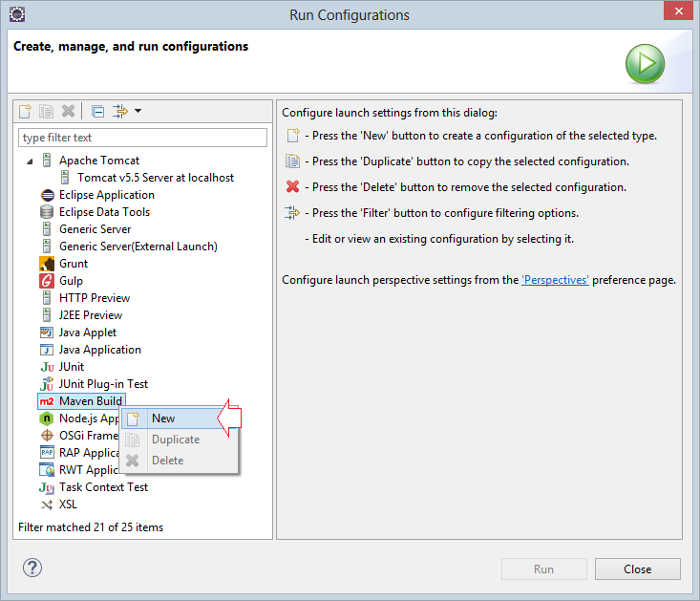Click the Duplicate configuration toolbar icon
The height and width of the screenshot is (601, 700).
click(46, 111)
